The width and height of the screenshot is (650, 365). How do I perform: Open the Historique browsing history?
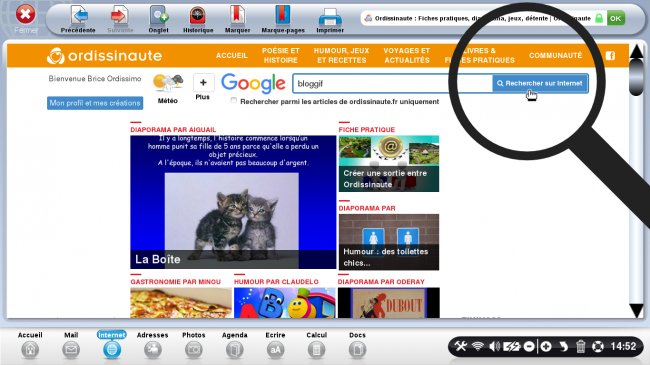click(198, 19)
